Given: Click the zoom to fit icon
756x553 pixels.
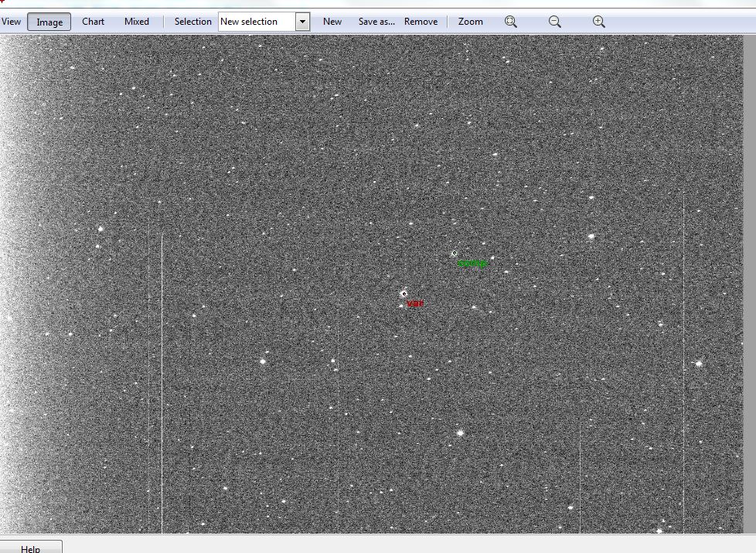Looking at the screenshot, I should tap(511, 22).
